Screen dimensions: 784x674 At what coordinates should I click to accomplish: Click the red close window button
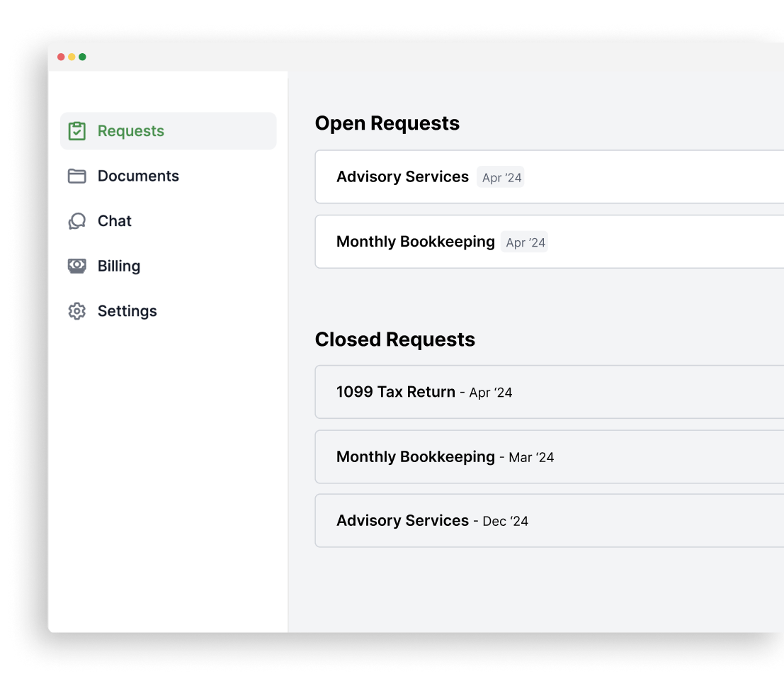click(61, 57)
